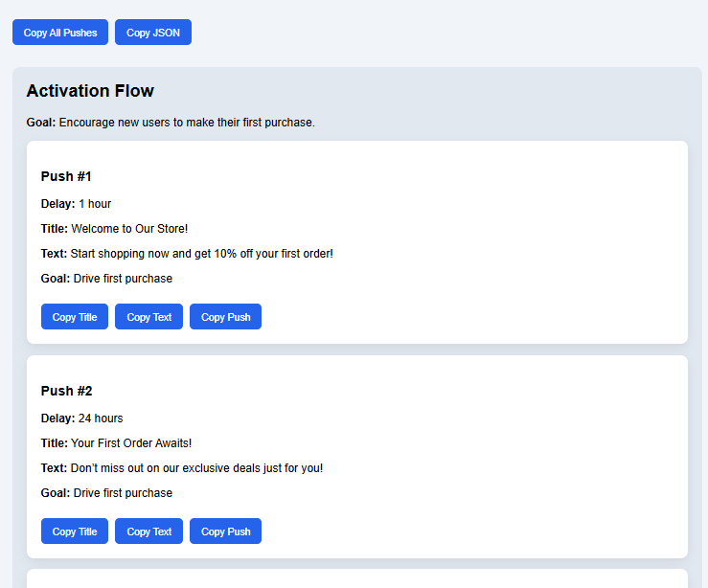Click the Goal line in the Push #2 card

[x=106, y=493]
